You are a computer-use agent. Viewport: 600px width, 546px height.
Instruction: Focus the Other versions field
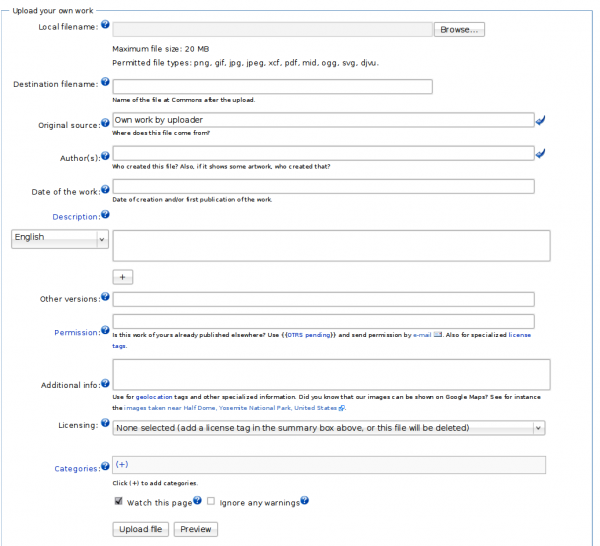(x=323, y=299)
